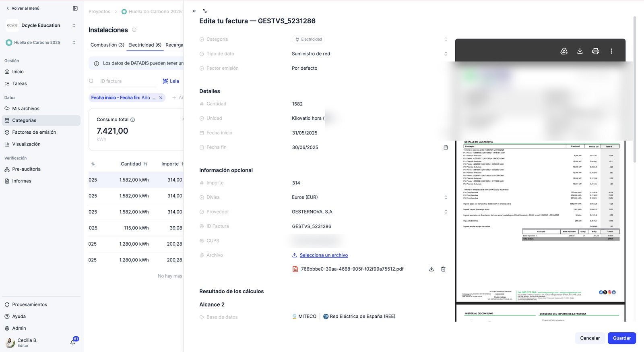644x352 pixels.
Task: Print the invoice PDF
Action: tap(595, 51)
